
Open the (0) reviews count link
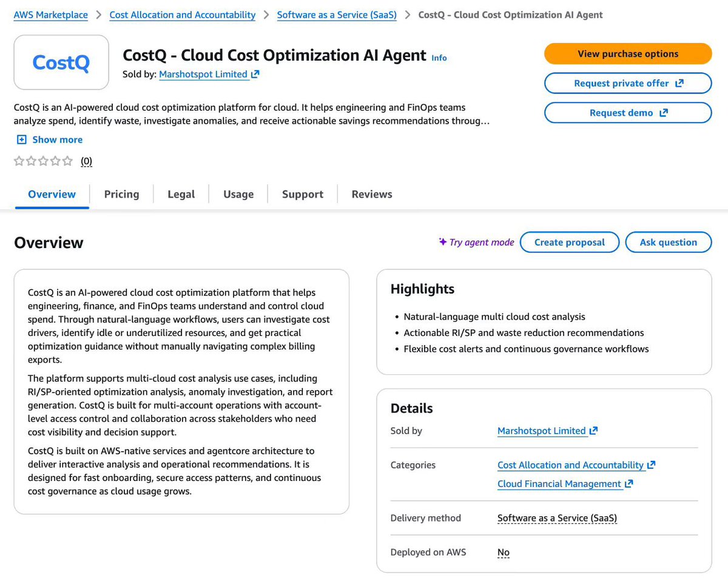87,161
